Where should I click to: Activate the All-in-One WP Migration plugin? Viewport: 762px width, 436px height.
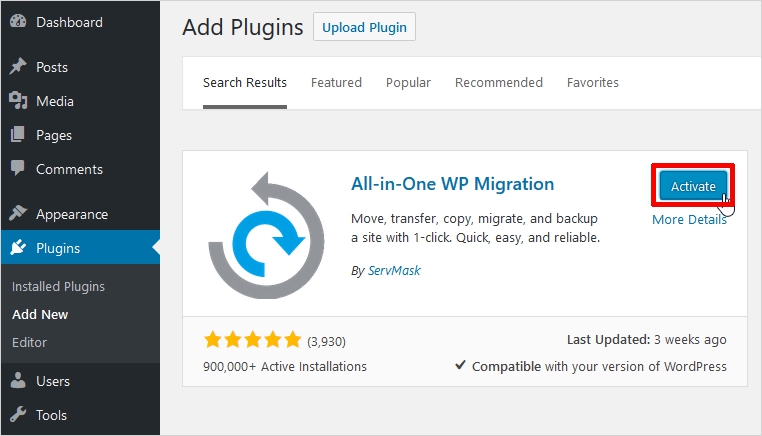pyautogui.click(x=692, y=186)
